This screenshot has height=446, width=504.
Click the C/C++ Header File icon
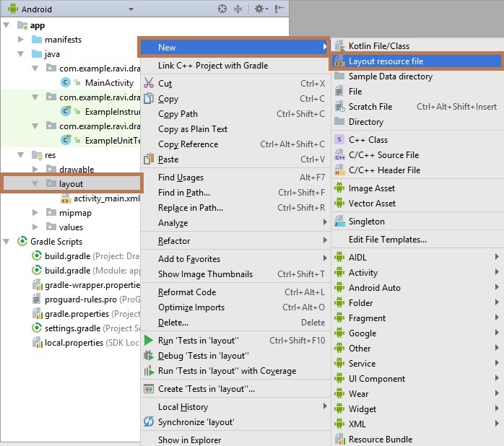tap(339, 170)
